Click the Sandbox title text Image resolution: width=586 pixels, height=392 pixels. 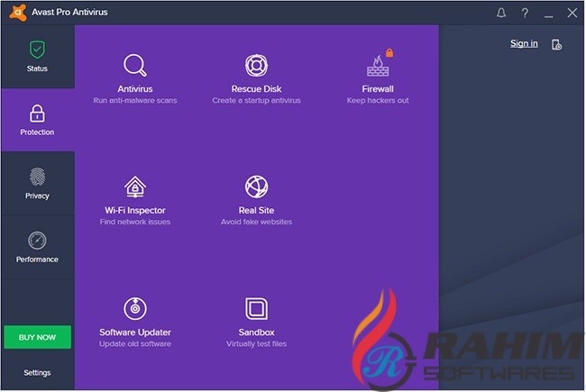256,333
